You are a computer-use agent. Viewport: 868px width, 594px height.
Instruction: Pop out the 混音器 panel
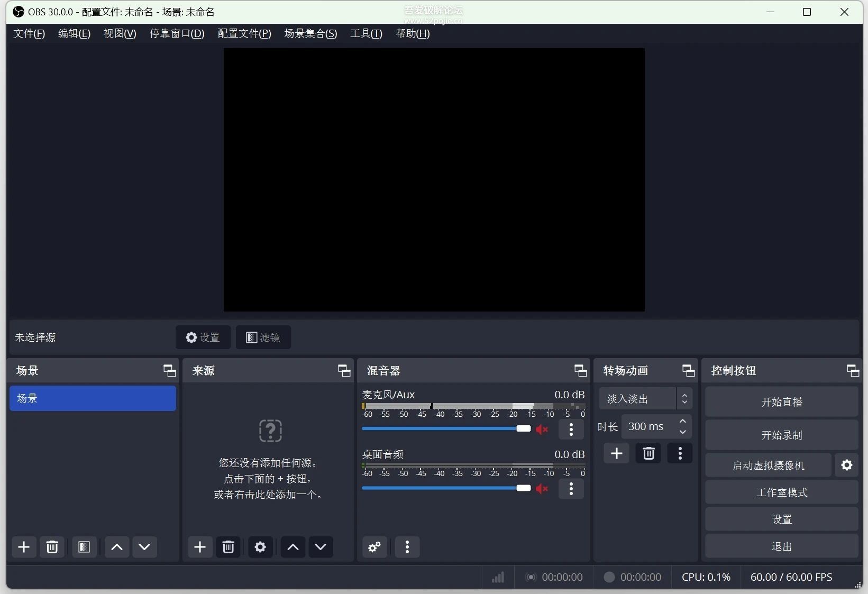[x=580, y=370]
